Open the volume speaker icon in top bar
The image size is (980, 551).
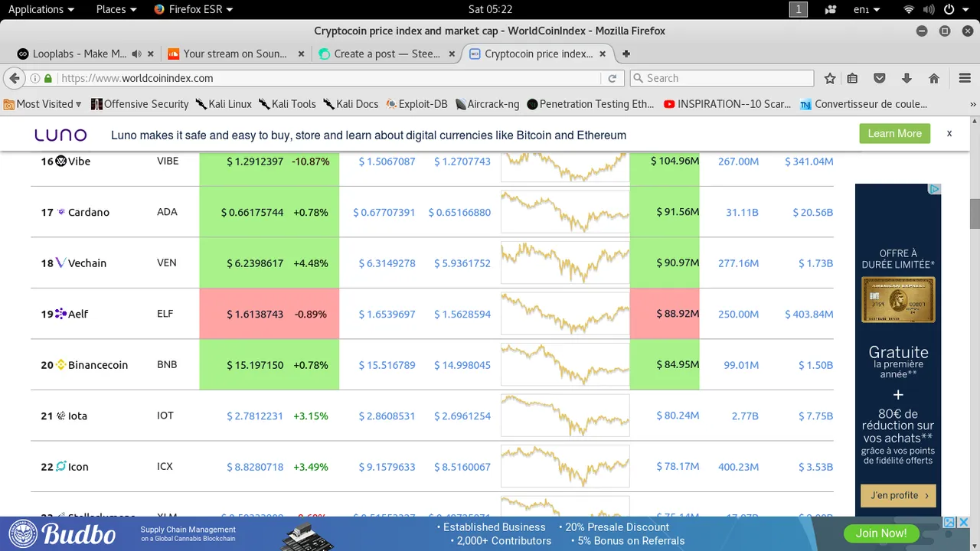(929, 9)
